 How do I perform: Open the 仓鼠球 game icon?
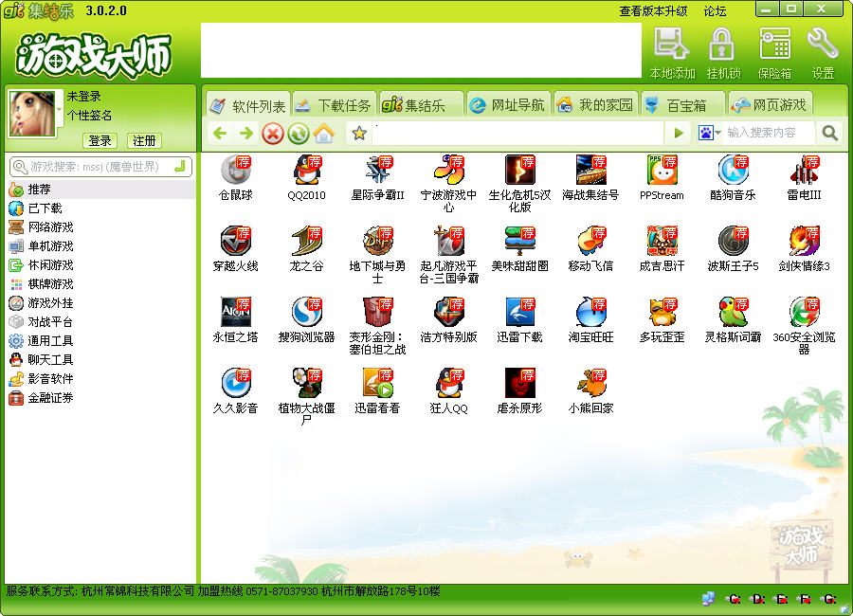(x=236, y=170)
